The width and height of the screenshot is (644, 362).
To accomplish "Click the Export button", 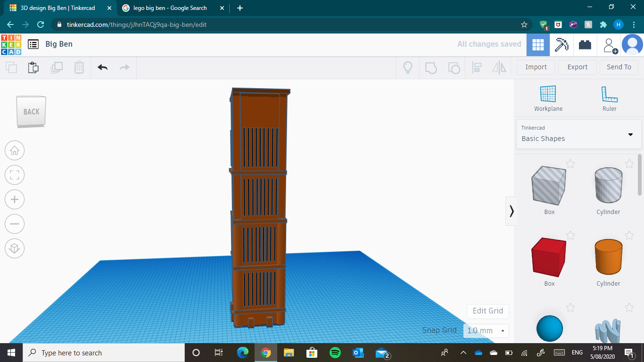I will (578, 67).
